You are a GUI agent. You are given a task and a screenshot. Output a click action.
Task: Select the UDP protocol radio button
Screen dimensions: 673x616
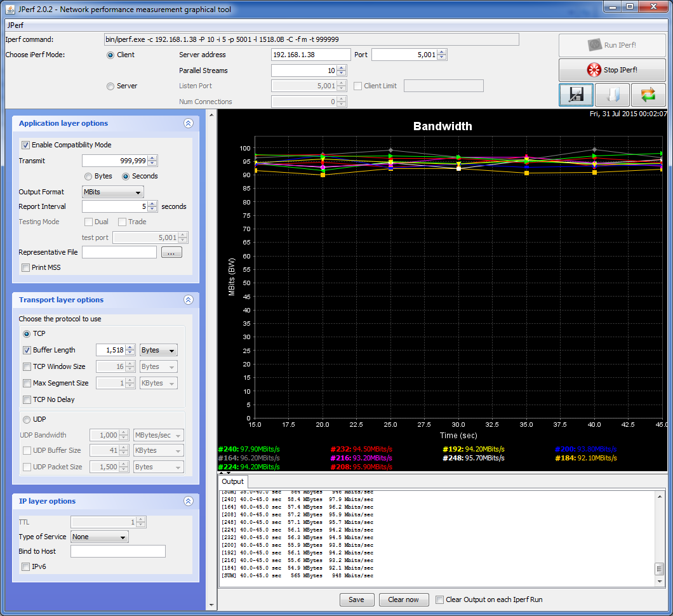27,419
